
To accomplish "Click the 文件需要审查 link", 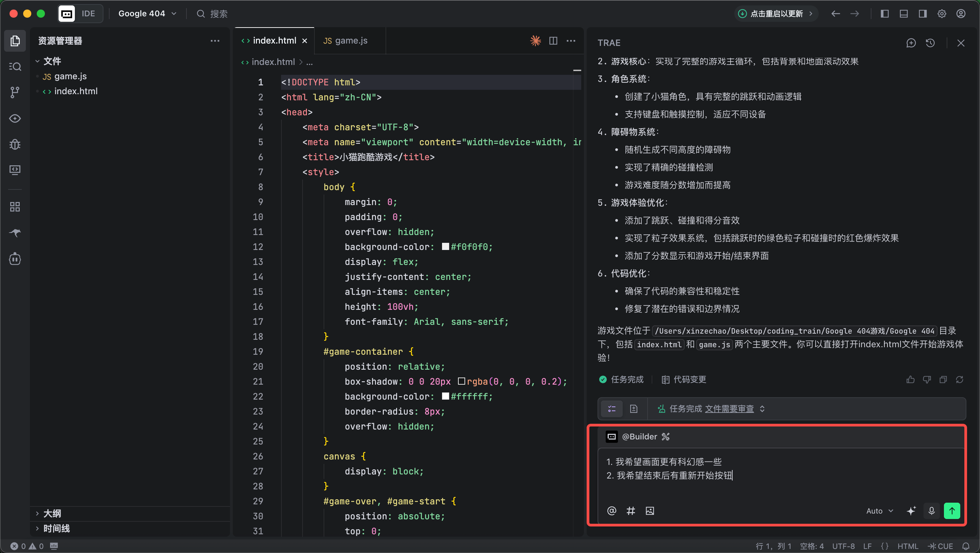I will (x=729, y=409).
